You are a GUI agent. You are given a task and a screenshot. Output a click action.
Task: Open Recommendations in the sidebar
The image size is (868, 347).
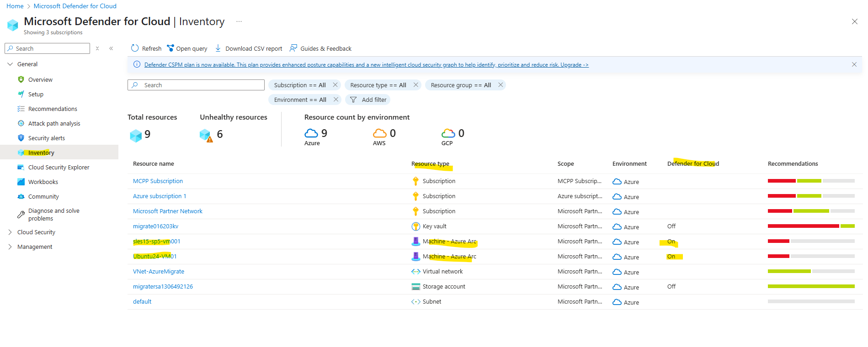tap(53, 109)
